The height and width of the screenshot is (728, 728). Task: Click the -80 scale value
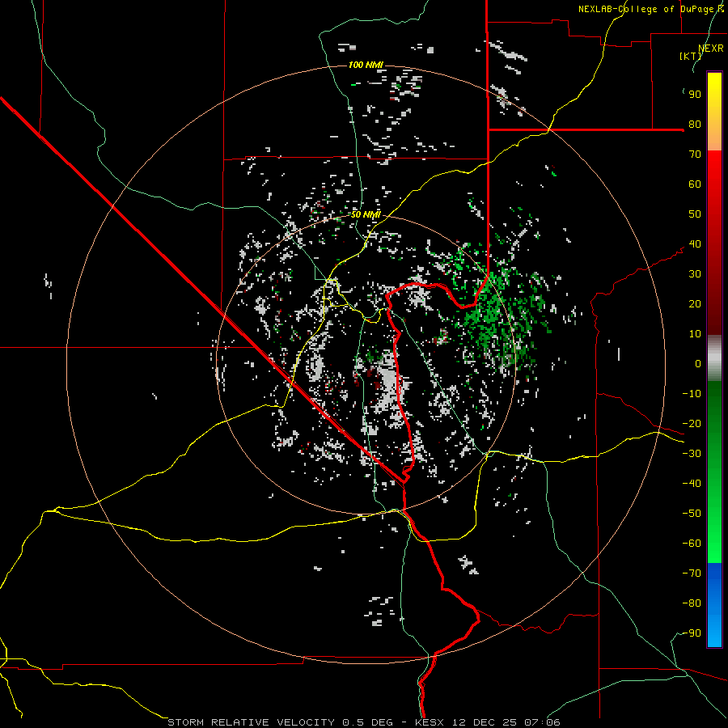point(692,603)
